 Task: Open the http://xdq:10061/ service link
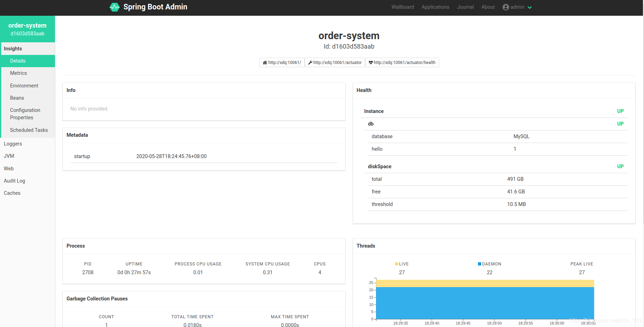282,63
